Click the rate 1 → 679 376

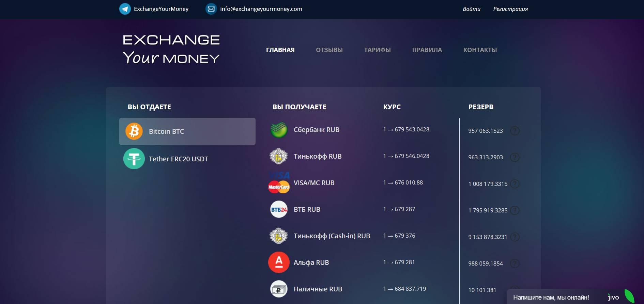coord(399,236)
